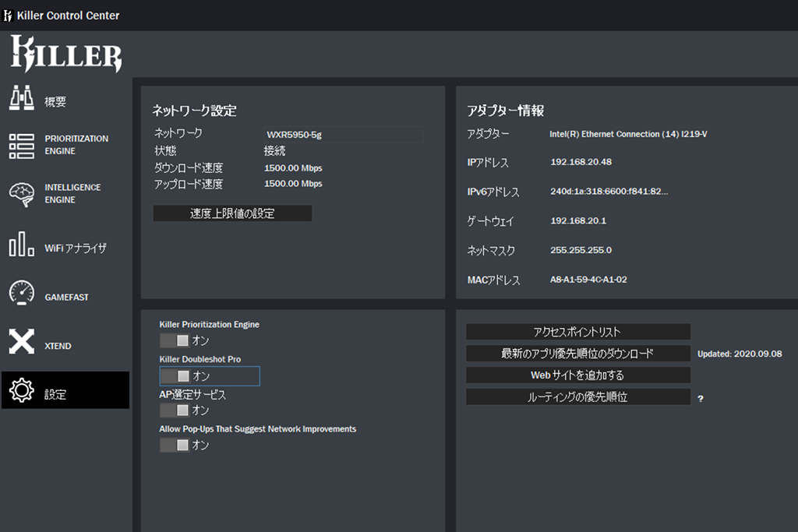Click the settings gear icon
798x532 pixels.
click(x=21, y=390)
